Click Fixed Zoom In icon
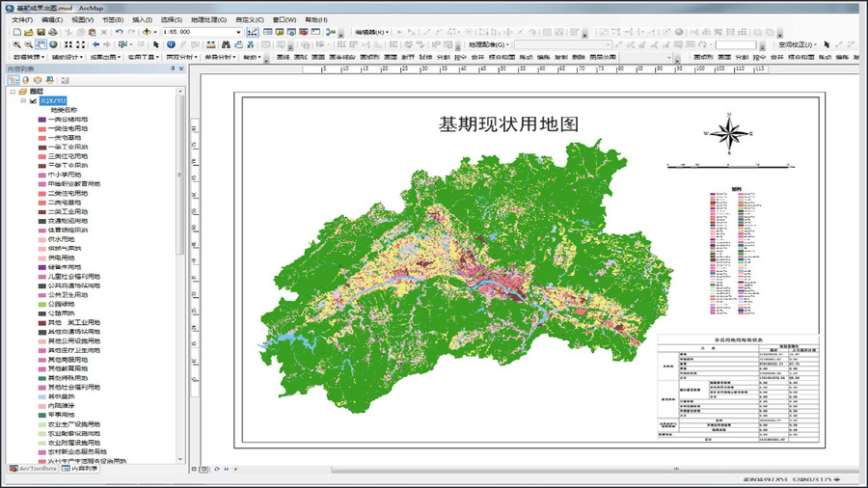 click(68, 44)
